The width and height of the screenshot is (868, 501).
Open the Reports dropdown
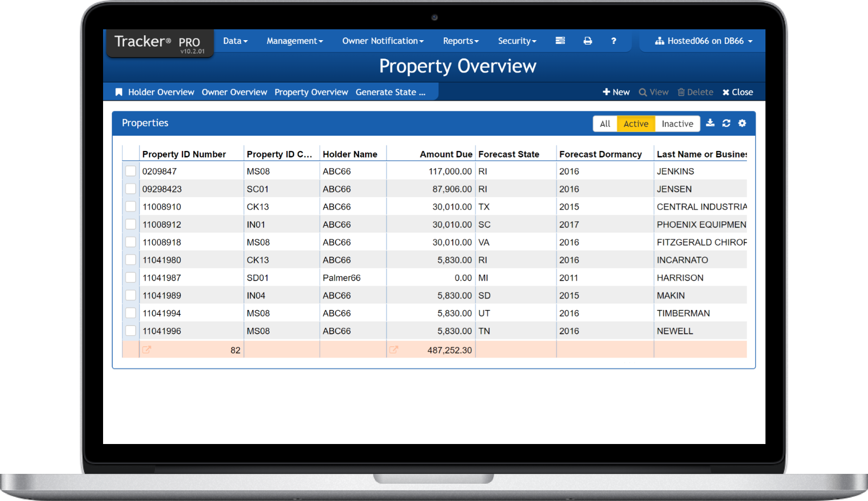tap(461, 41)
